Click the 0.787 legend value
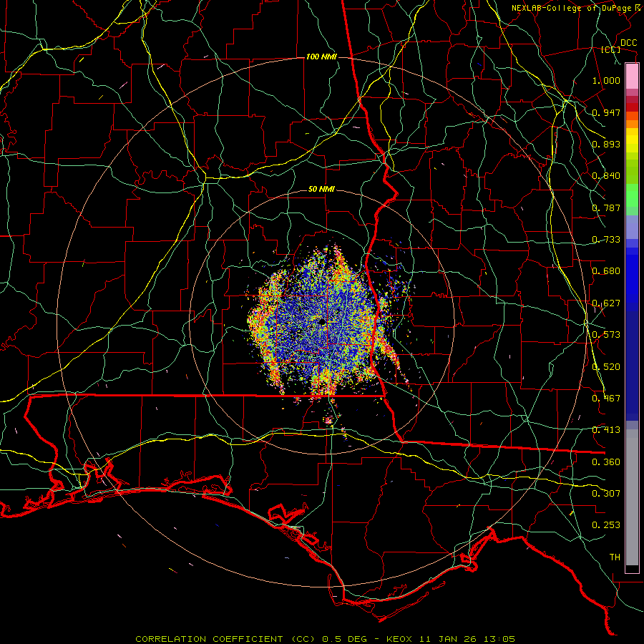The width and height of the screenshot is (644, 644). (x=606, y=208)
